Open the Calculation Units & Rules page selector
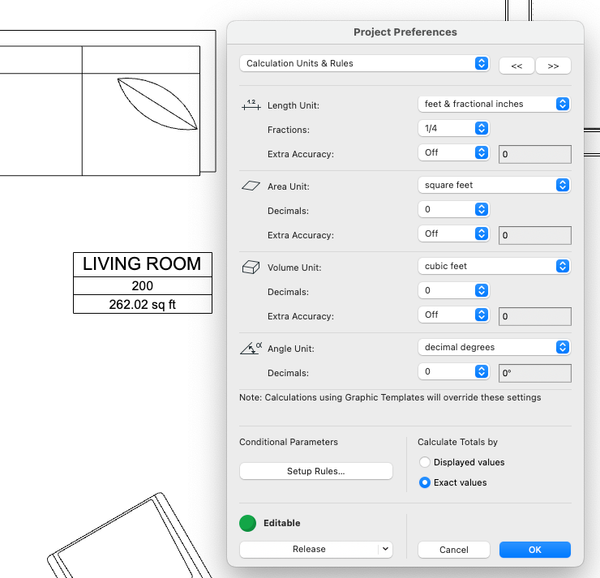The height and width of the screenshot is (578, 600). (364, 63)
